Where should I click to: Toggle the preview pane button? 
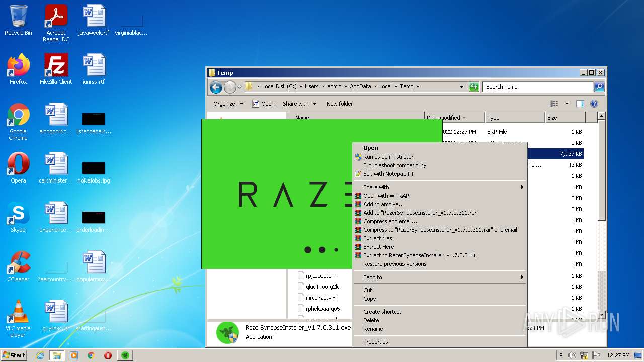580,104
